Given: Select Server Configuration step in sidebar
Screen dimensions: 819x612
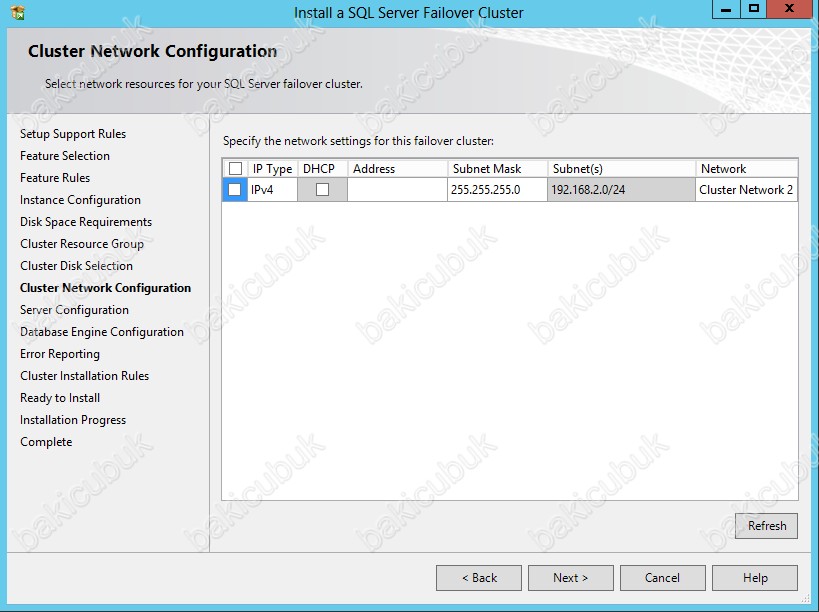Looking at the screenshot, I should click(74, 310).
